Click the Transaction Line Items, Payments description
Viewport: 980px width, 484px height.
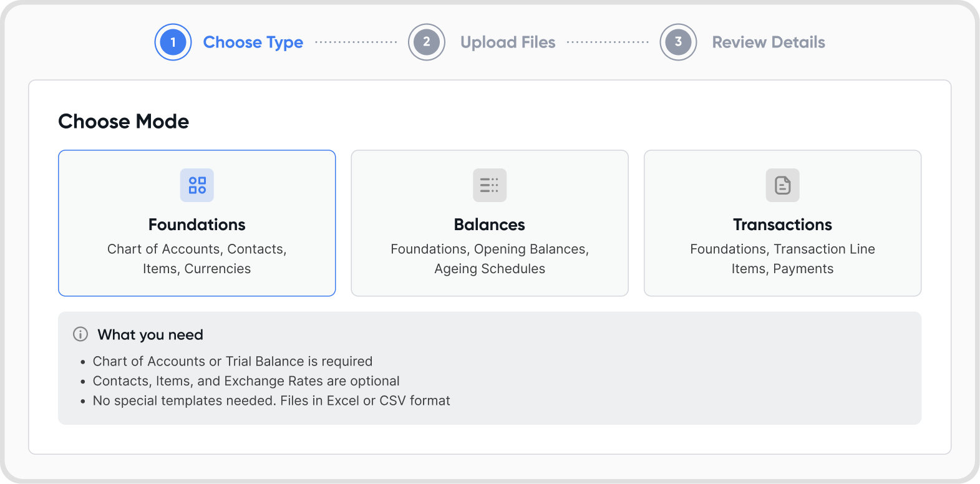tap(782, 259)
